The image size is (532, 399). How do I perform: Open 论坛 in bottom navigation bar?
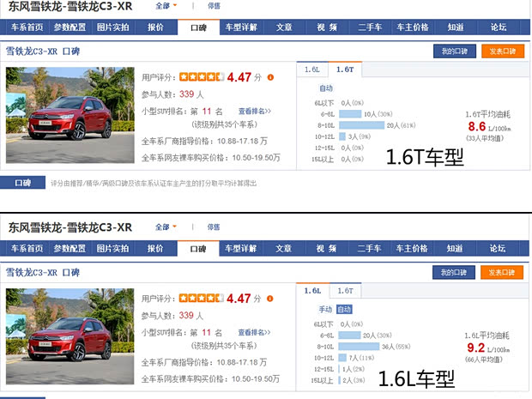click(x=498, y=248)
